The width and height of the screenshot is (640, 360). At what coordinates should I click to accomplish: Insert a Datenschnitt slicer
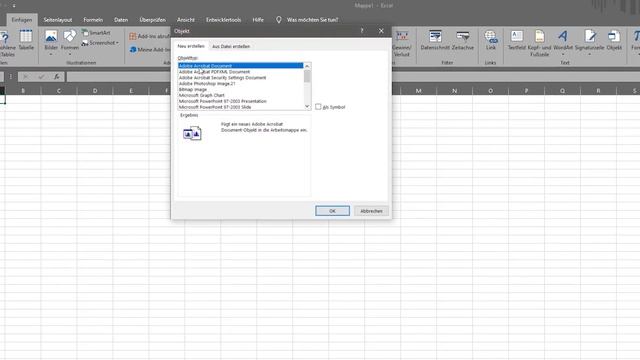click(435, 40)
